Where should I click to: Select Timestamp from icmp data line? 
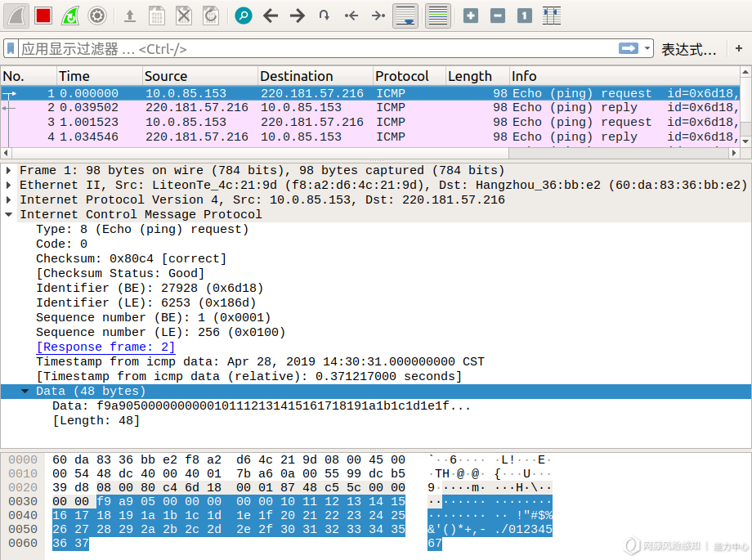(260, 362)
